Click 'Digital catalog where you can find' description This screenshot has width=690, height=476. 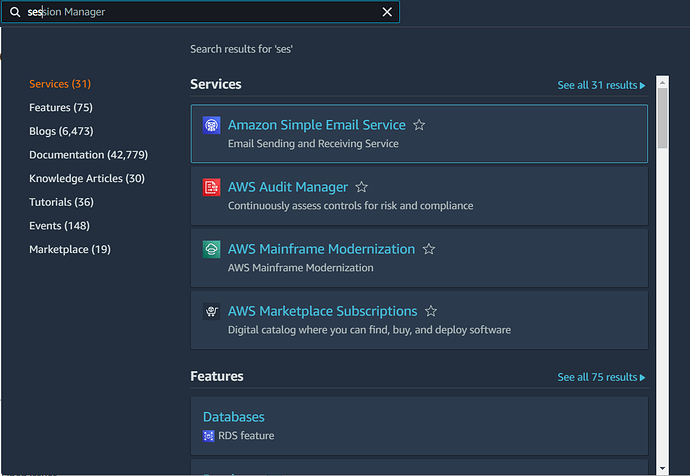click(369, 330)
